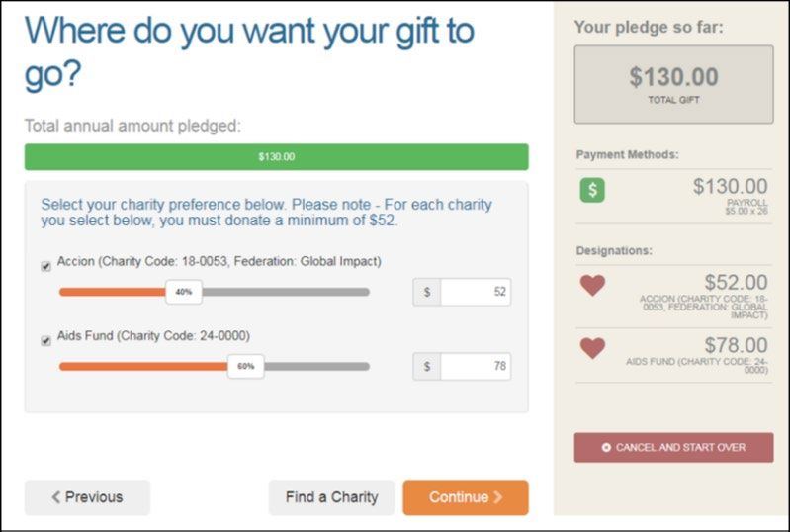The image size is (790, 532).
Task: Click the green payroll dollar icon
Action: 592,190
